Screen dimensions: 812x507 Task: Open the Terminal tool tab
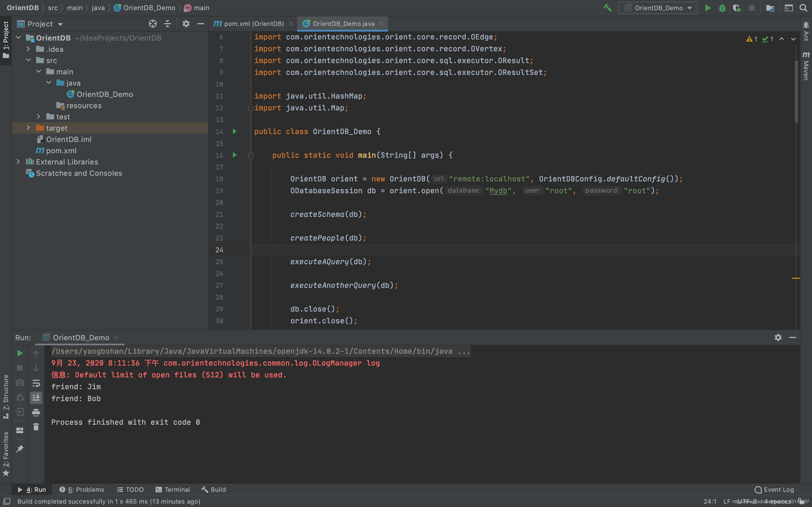[173, 490]
